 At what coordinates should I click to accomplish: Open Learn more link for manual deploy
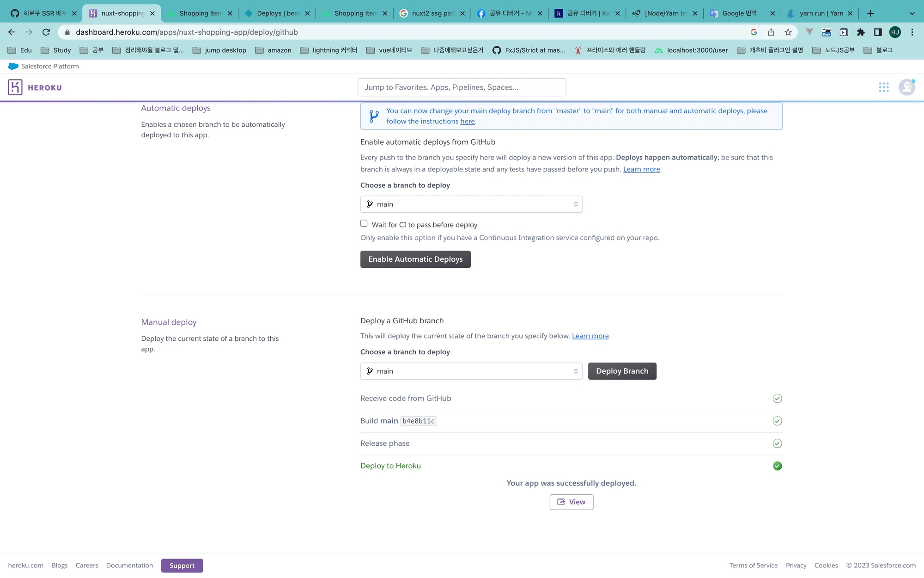point(590,336)
